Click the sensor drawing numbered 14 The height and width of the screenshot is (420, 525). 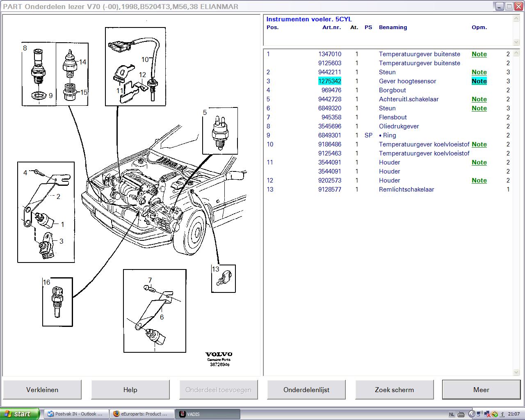70,64
